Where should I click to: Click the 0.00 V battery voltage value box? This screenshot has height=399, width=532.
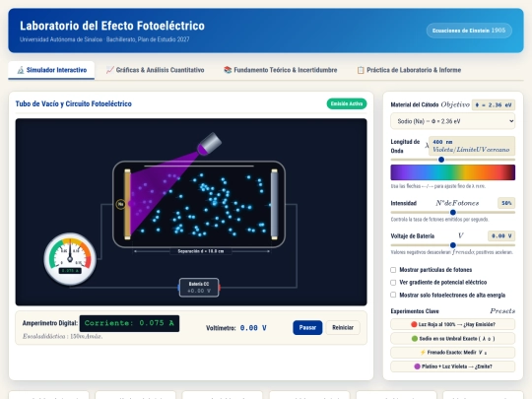coord(501,235)
